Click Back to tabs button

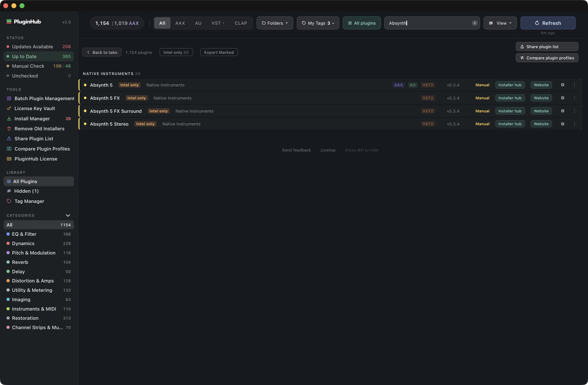102,52
